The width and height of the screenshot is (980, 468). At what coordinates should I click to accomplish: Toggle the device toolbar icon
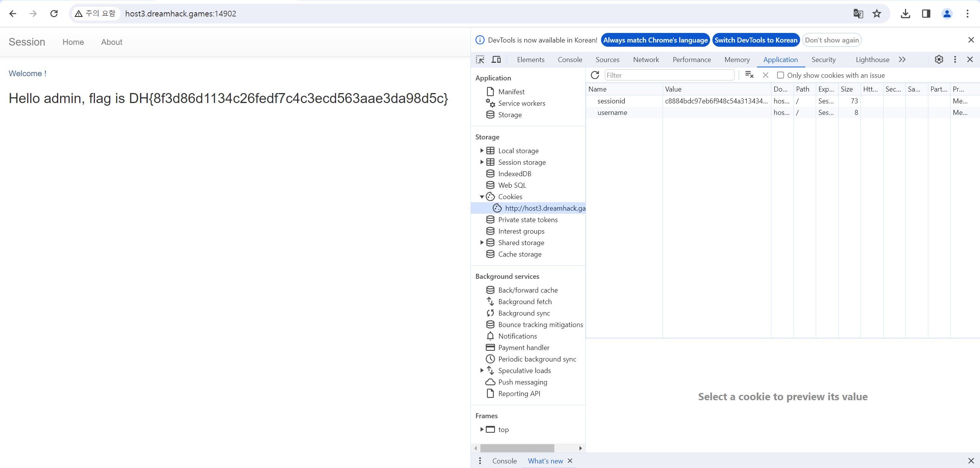pyautogui.click(x=496, y=59)
